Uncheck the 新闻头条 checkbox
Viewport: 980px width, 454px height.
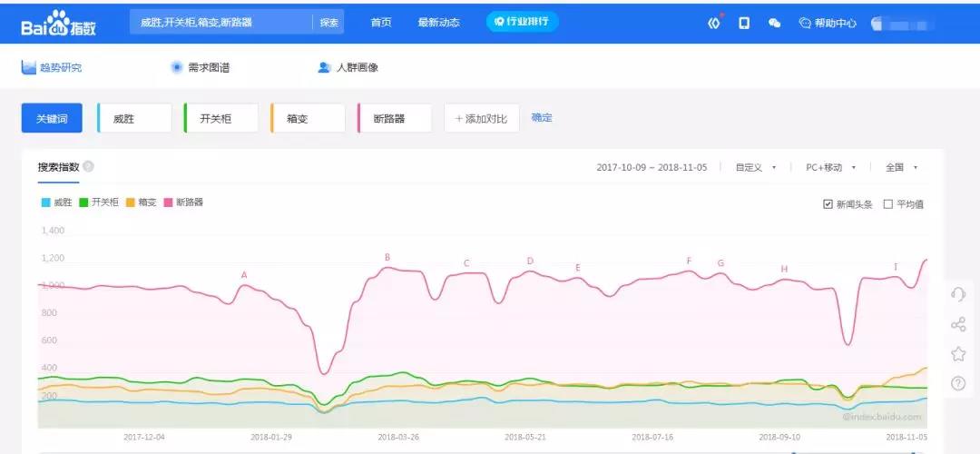(x=828, y=204)
